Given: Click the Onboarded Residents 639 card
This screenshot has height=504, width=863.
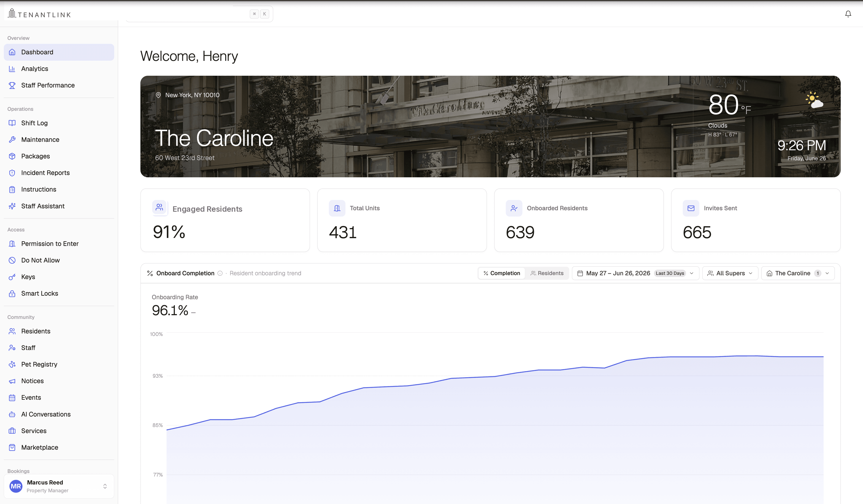Looking at the screenshot, I should pos(579,220).
